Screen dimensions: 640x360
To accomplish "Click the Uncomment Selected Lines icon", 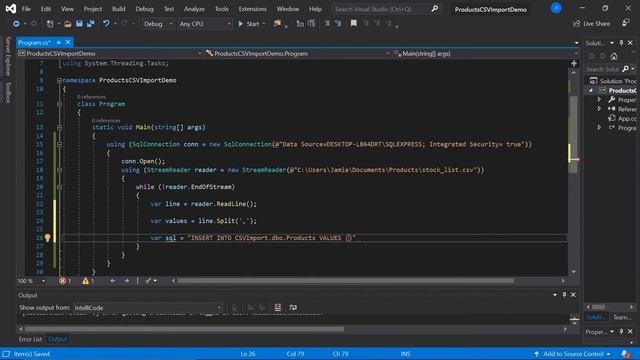I will pyautogui.click(x=338, y=24).
